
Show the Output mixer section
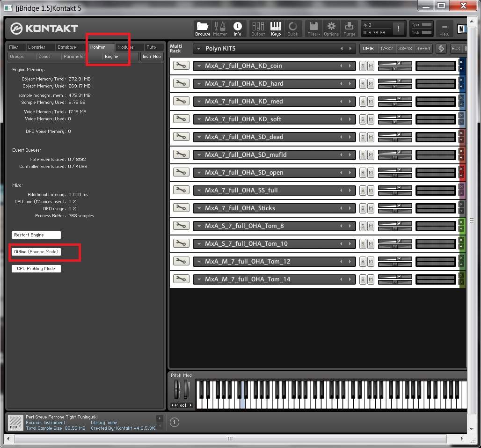(x=258, y=29)
